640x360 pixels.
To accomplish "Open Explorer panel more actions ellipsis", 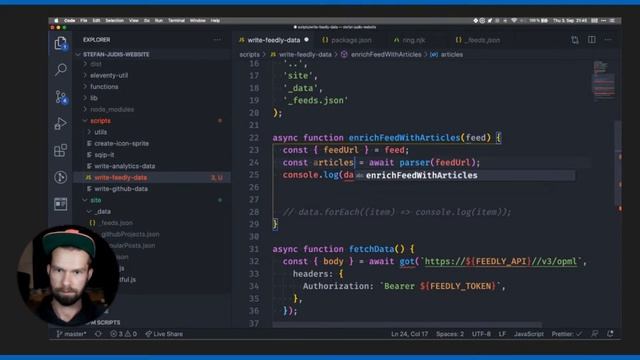I will [217, 40].
